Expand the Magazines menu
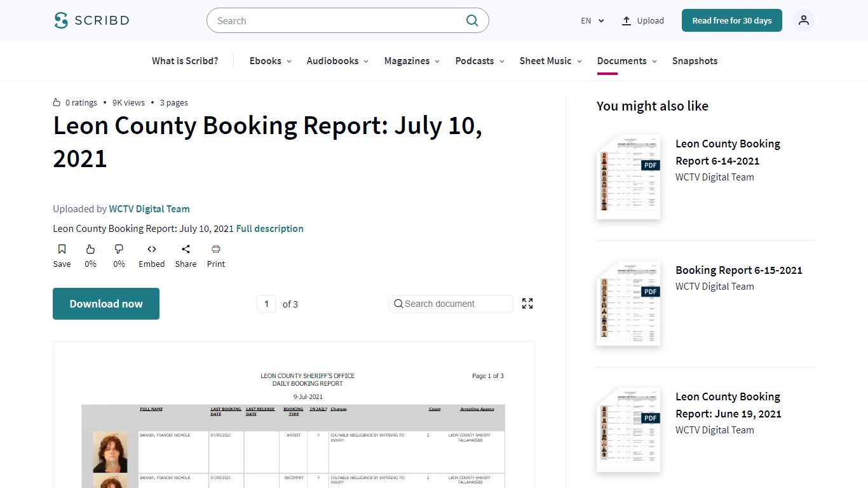The width and height of the screenshot is (868, 488). click(x=412, y=61)
